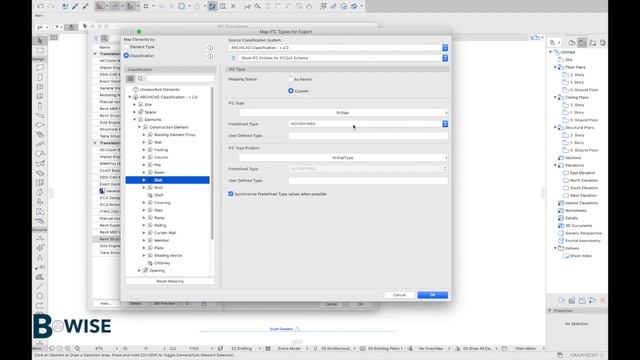Expand the Wall classification node

coord(144,142)
